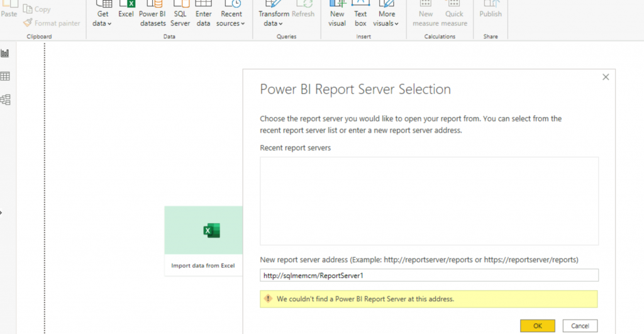The height and width of the screenshot is (334, 644).
Task: Insert a New visual
Action: coord(337,14)
